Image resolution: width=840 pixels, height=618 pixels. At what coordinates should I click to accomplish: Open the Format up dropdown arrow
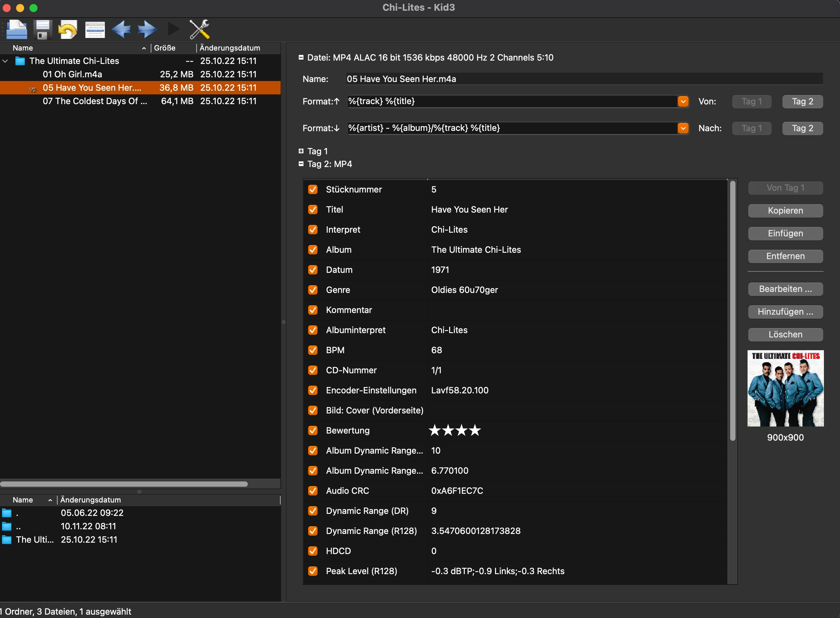click(683, 101)
